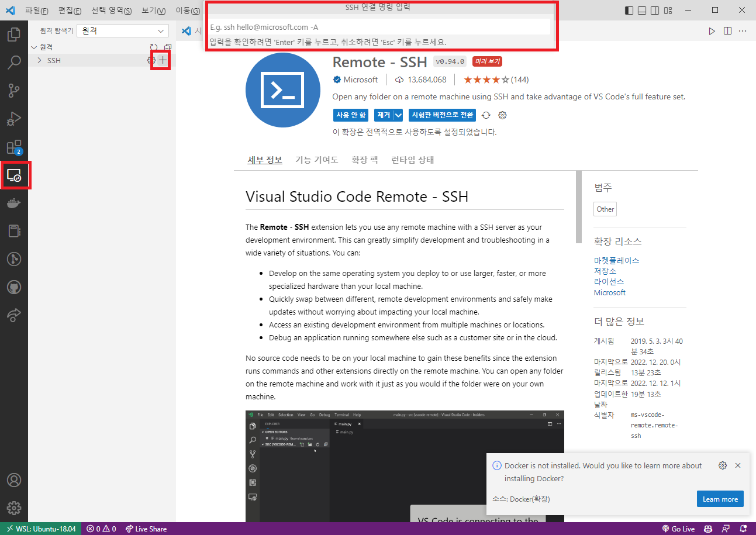Open the Live Share view in activity bar
The height and width of the screenshot is (535, 756).
tap(13, 315)
